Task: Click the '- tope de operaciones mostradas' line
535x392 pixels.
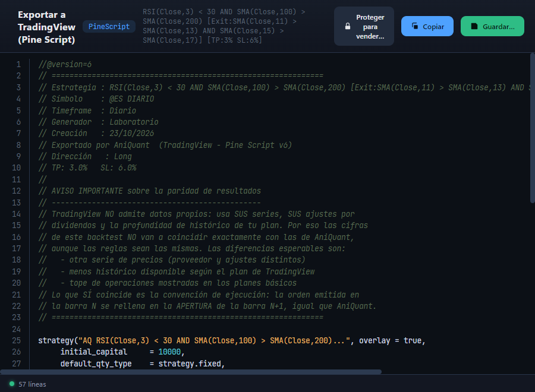Action: coord(168,283)
